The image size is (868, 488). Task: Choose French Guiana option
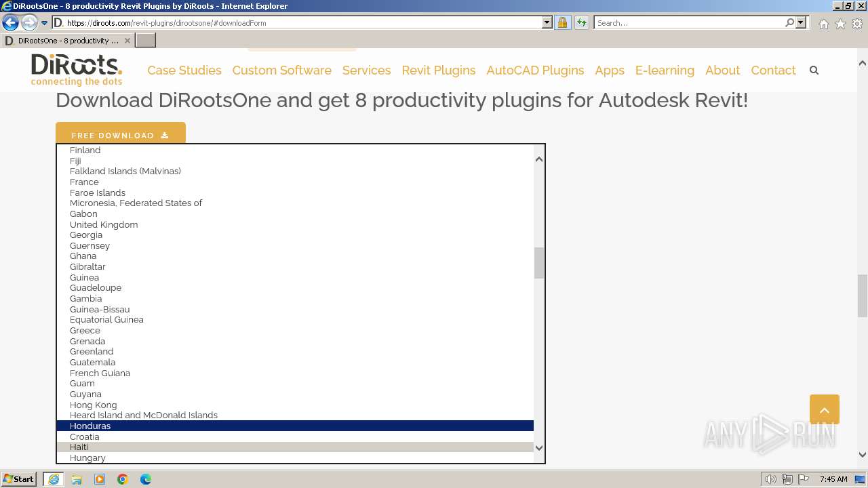pos(295,373)
